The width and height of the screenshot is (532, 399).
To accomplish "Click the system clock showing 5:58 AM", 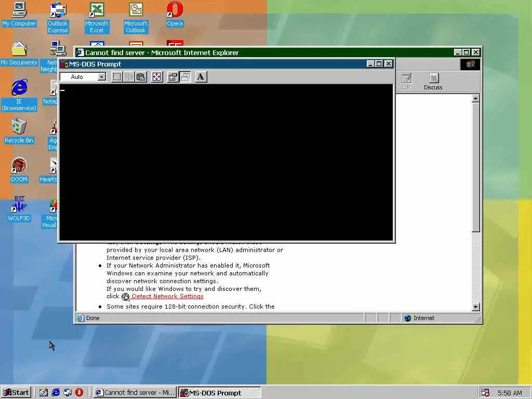I will click(x=510, y=393).
